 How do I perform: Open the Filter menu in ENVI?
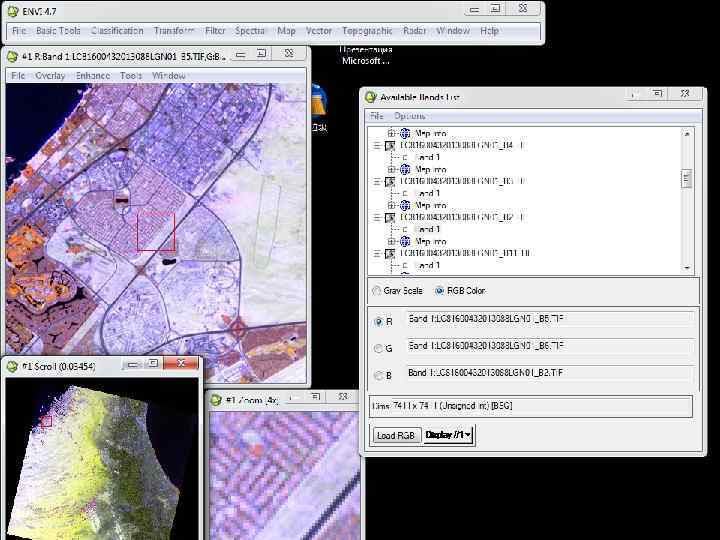215,31
